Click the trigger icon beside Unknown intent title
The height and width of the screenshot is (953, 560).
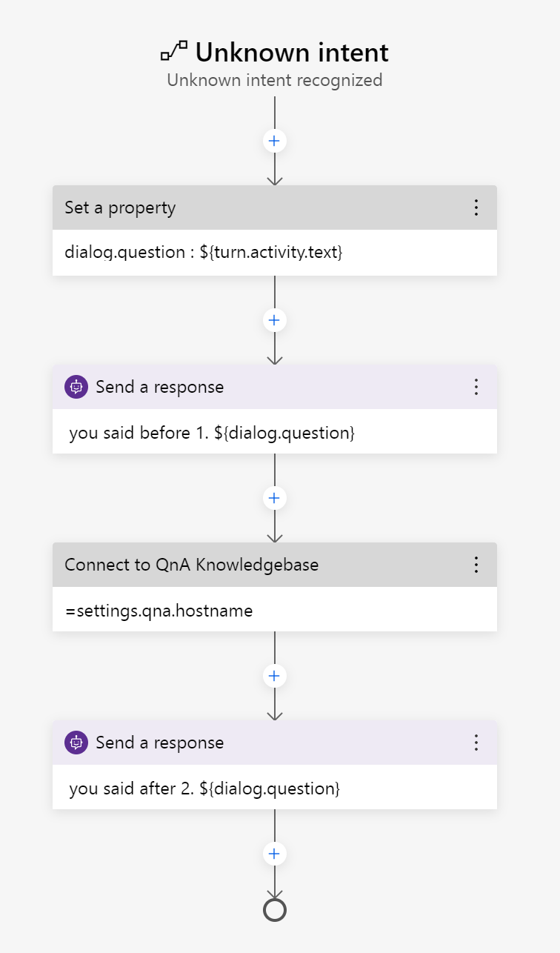(174, 53)
